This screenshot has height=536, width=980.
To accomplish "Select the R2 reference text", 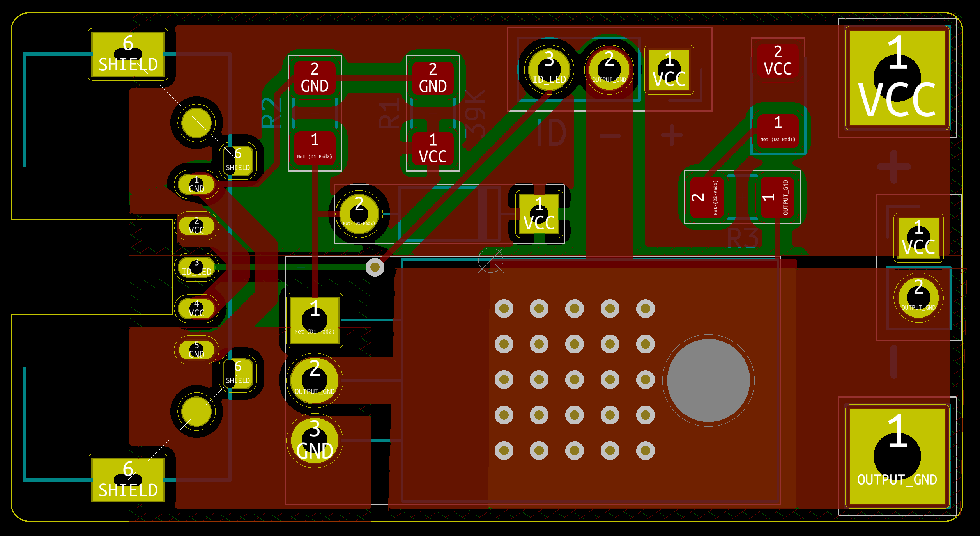I will [271, 113].
